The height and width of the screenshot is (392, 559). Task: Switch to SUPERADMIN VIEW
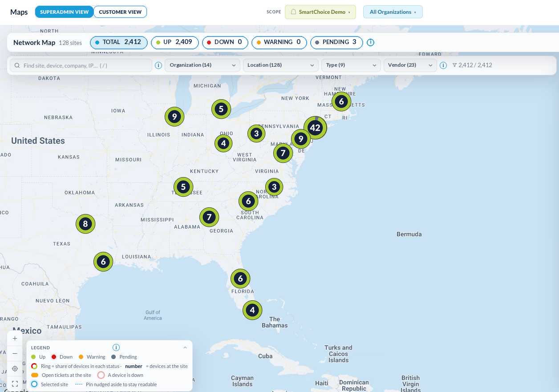click(65, 12)
